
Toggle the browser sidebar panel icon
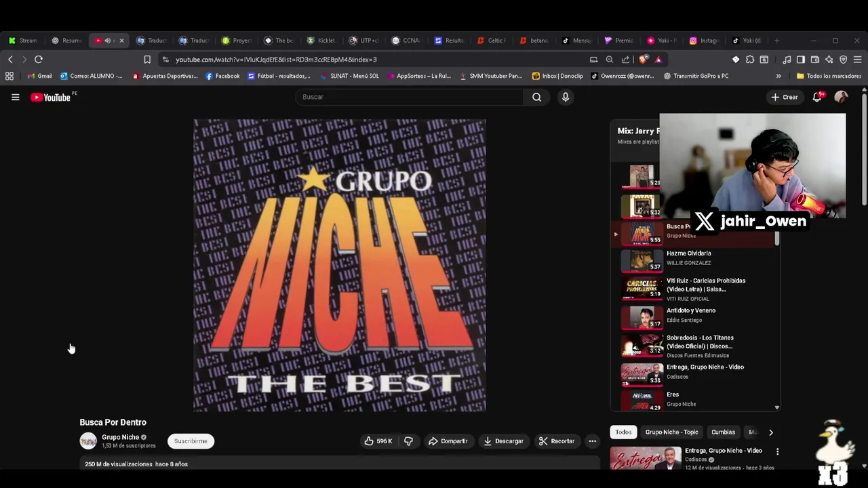tap(801, 60)
